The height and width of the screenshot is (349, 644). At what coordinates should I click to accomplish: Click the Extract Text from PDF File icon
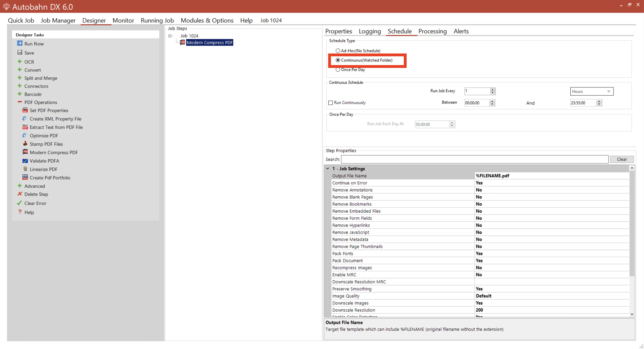click(25, 127)
